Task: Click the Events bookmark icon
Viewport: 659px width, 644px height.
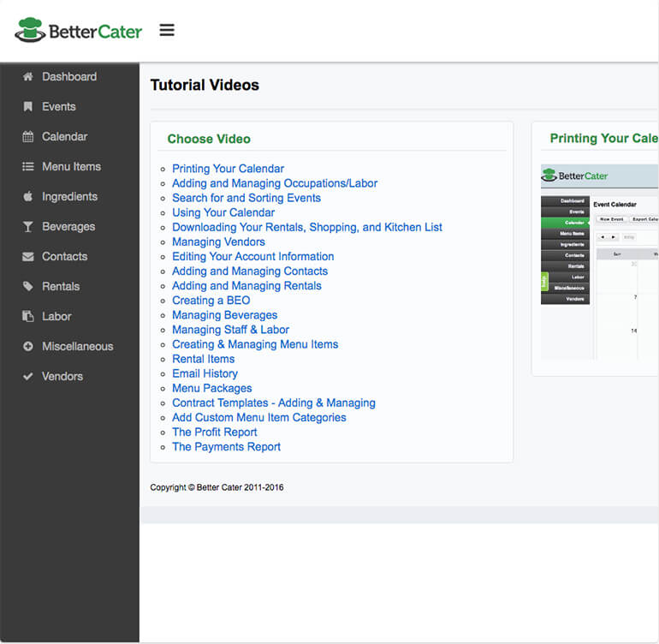Action: [27, 106]
